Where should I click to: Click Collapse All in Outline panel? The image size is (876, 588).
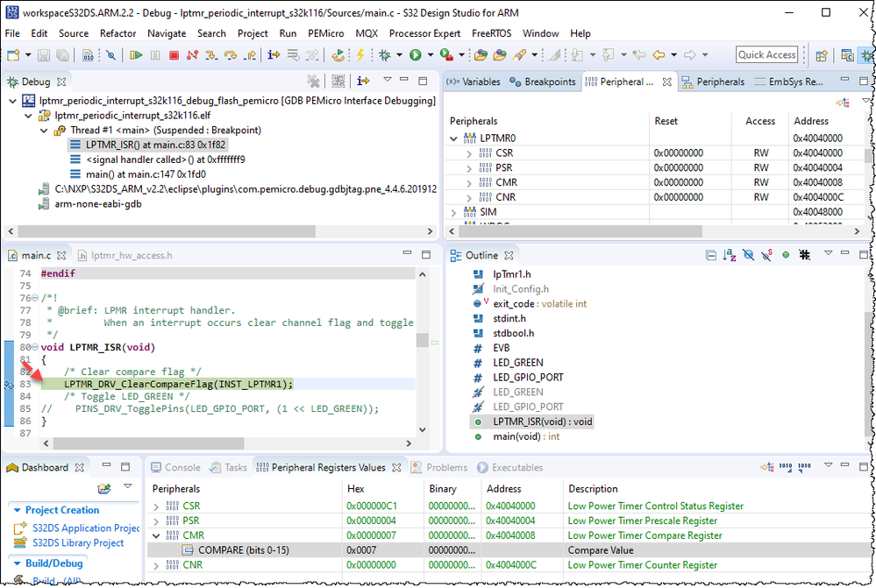[712, 255]
